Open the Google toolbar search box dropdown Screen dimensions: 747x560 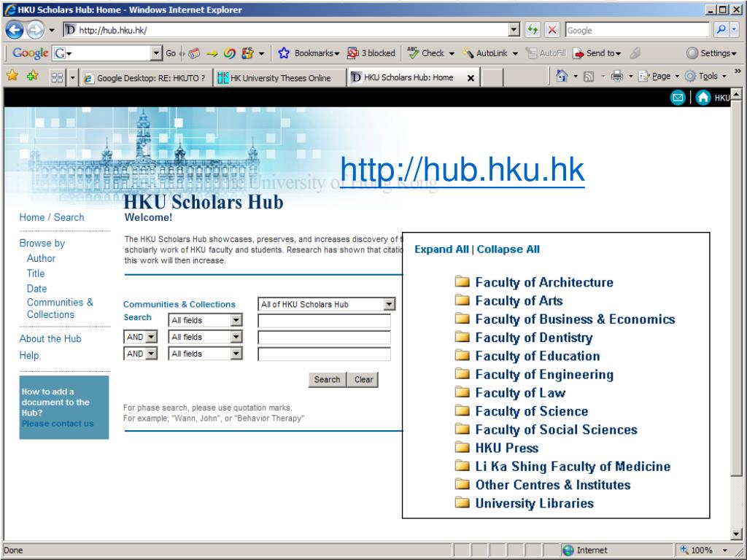point(156,53)
